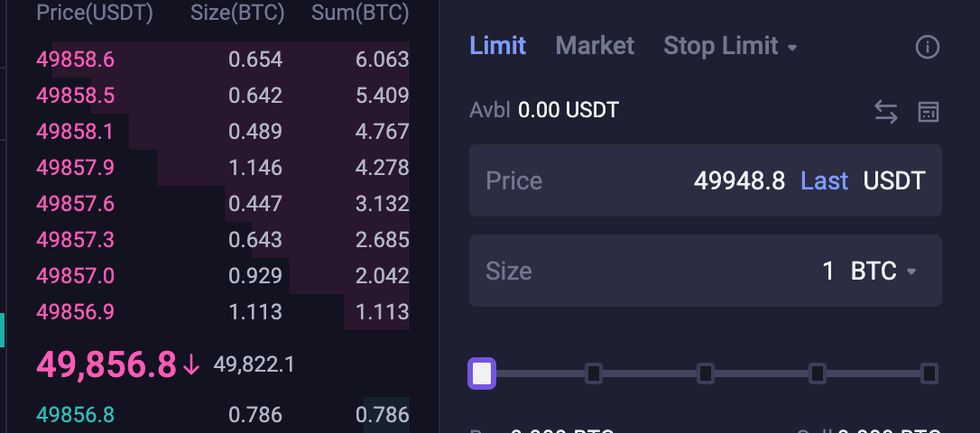
Task: Expand the Stop Limit dropdown
Action: pos(730,46)
